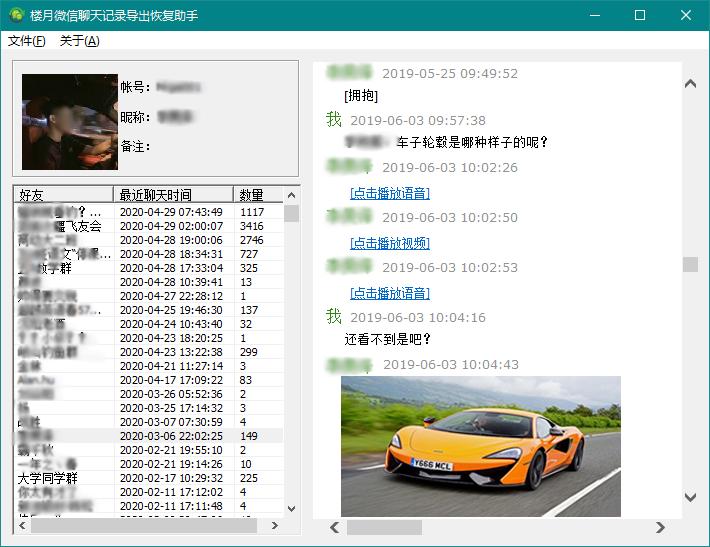This screenshot has height=547, width=710.
Task: Select row dated 2020-04-27 22:28:12
Action: coord(149,296)
